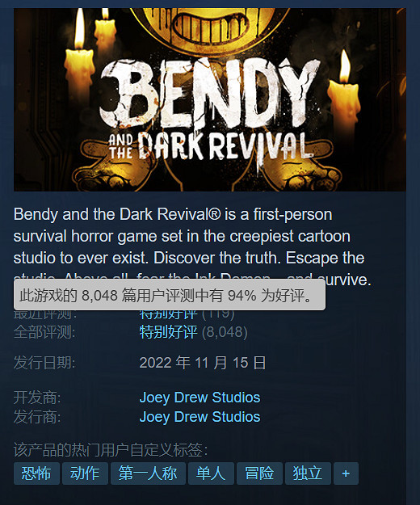Click the game description paragraph
Image resolution: width=420 pixels, height=505 pixels.
click(x=192, y=246)
